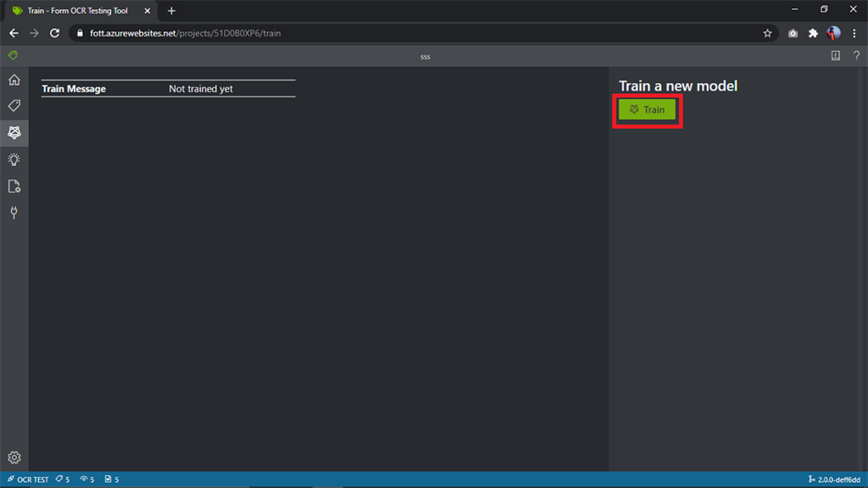Select the Train Message table header

pos(74,88)
